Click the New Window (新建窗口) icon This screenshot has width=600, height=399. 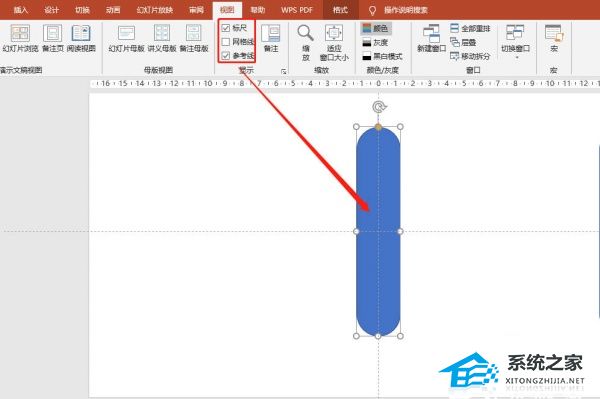(432, 34)
